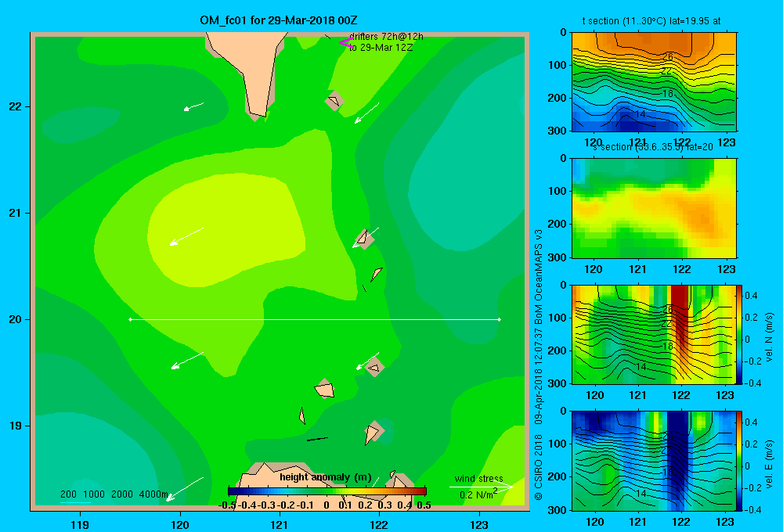The width and height of the screenshot is (783, 532).
Task: Open the temperature section panel
Action: tap(654, 81)
